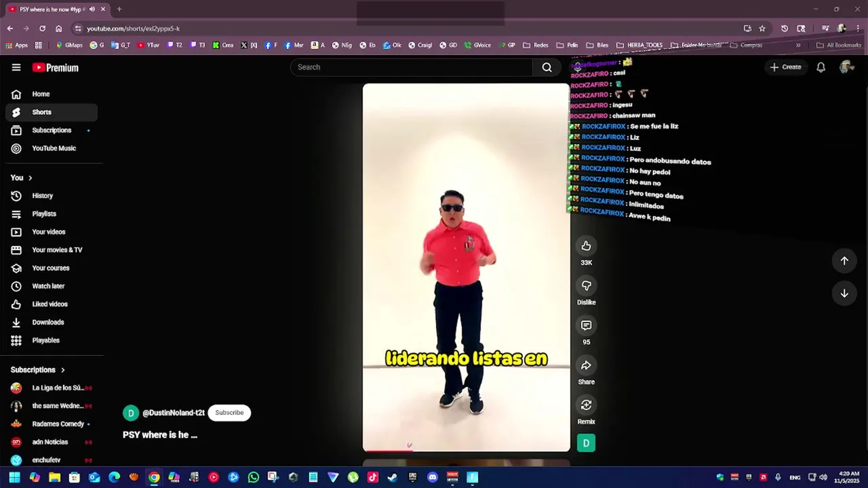Open Watch later list

[x=52, y=286]
